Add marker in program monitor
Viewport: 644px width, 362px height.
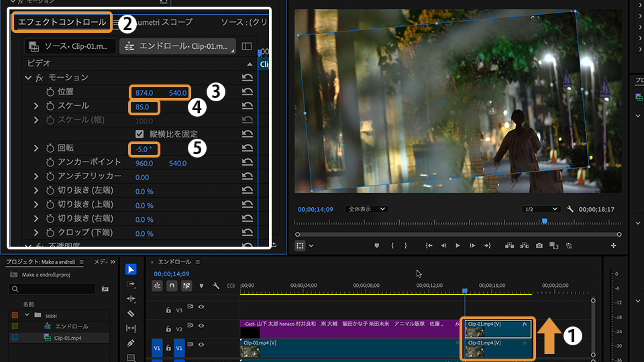tap(376, 245)
